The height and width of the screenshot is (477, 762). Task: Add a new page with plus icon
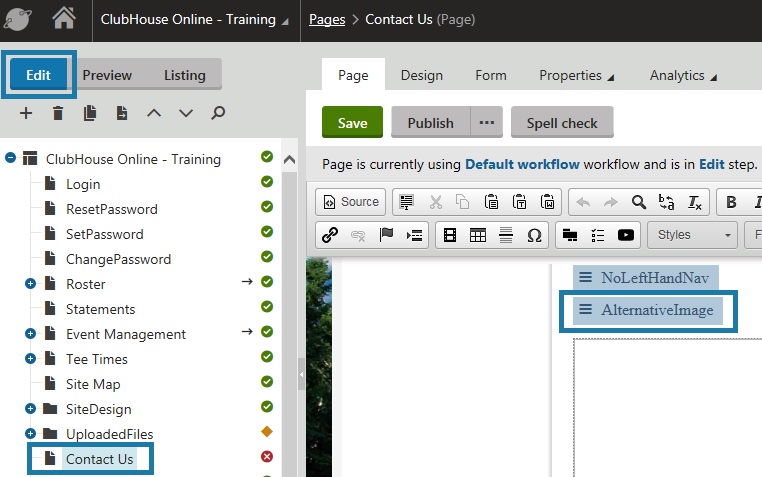tap(26, 113)
